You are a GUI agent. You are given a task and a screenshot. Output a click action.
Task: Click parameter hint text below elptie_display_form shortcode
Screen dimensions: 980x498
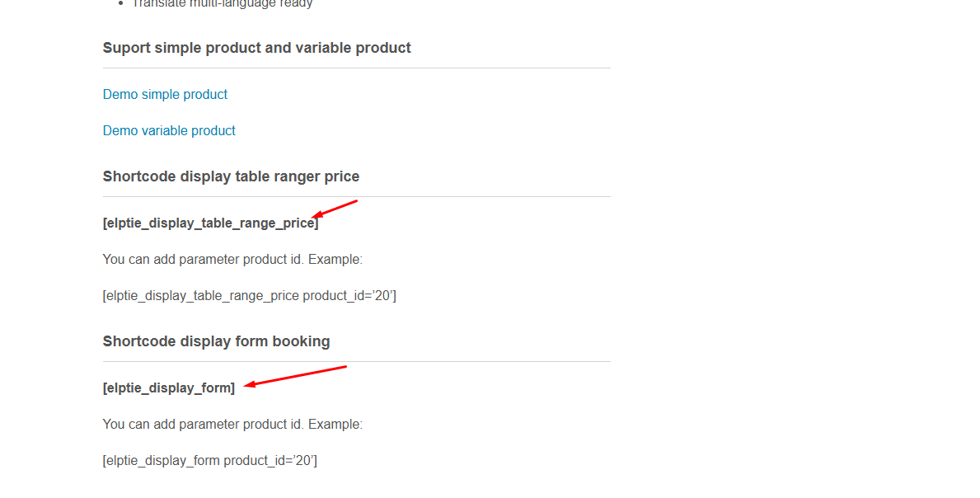[x=232, y=425]
